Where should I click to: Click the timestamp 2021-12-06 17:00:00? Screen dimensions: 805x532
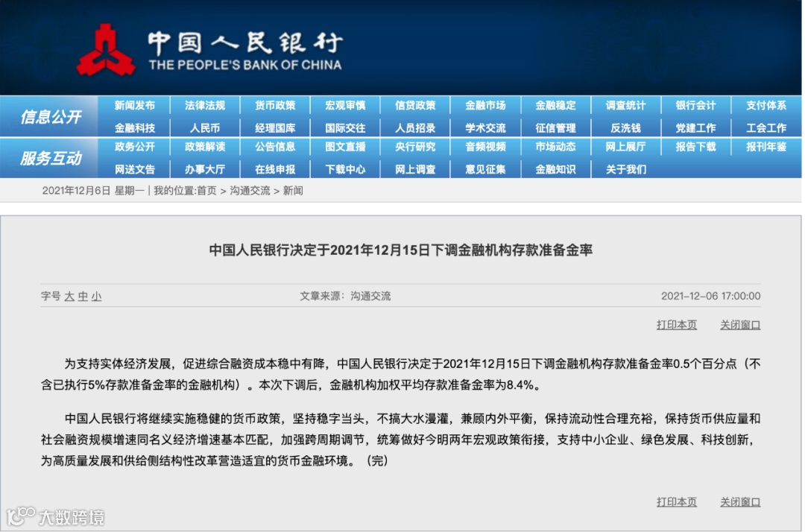coord(710,296)
